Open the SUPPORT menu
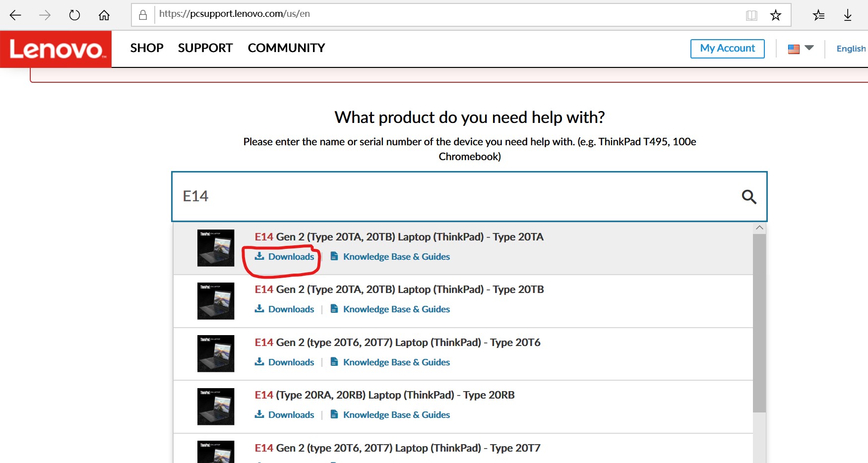 click(205, 48)
